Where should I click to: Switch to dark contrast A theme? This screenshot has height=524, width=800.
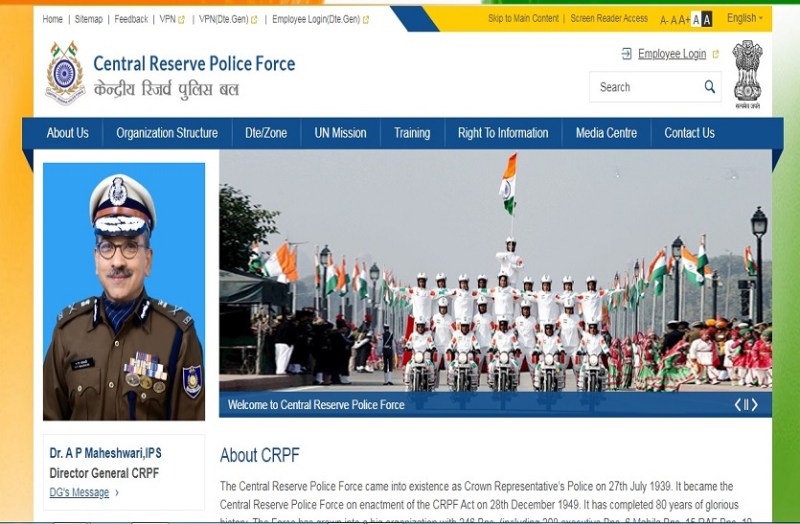[x=696, y=20]
